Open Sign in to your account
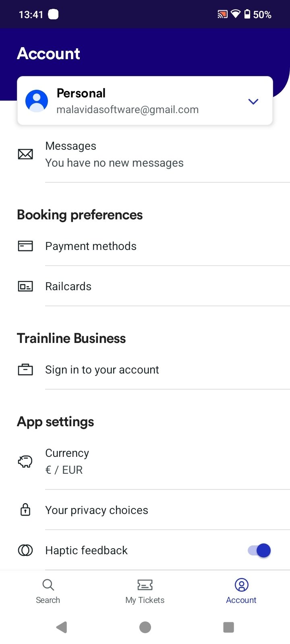 [x=102, y=369]
